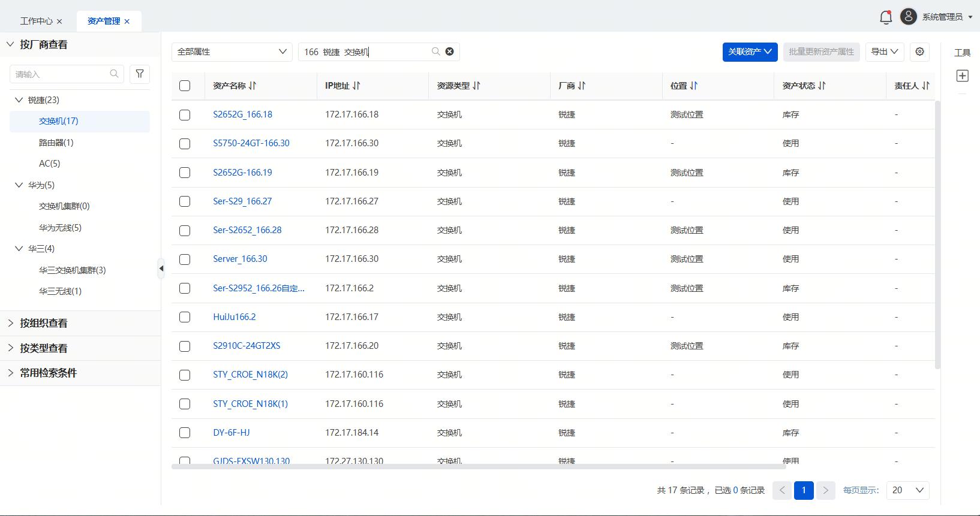
Task: Open the 全部属性 attribute dropdown
Action: pos(232,52)
